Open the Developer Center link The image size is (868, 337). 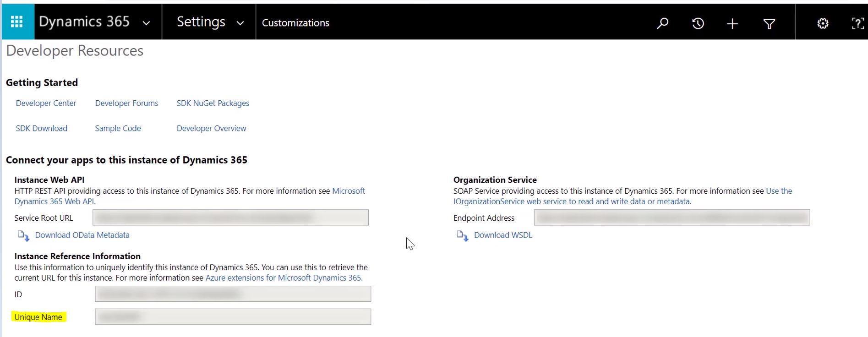46,103
